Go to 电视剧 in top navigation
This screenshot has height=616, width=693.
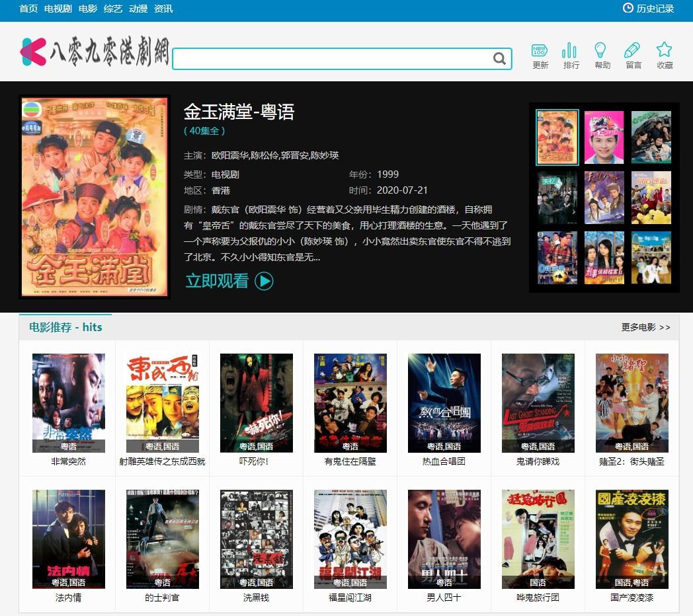58,9
